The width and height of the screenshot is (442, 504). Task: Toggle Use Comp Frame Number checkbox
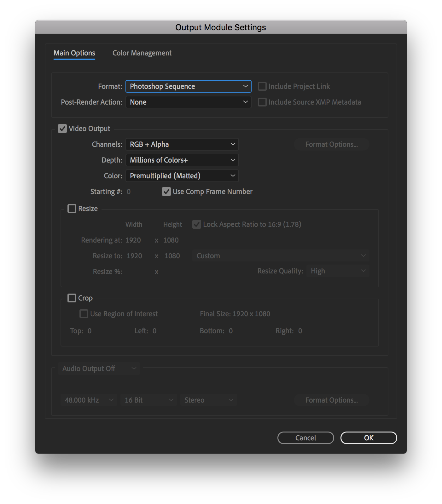click(166, 192)
